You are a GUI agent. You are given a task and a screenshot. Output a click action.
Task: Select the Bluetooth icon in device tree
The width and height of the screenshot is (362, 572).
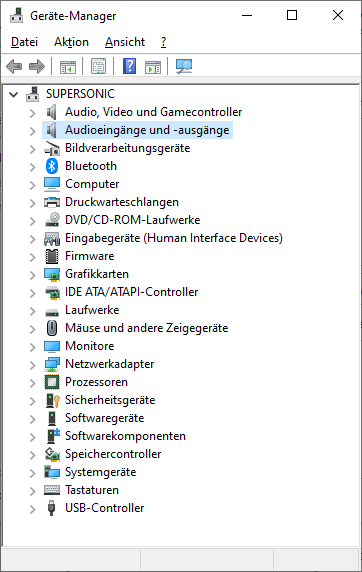tap(52, 166)
